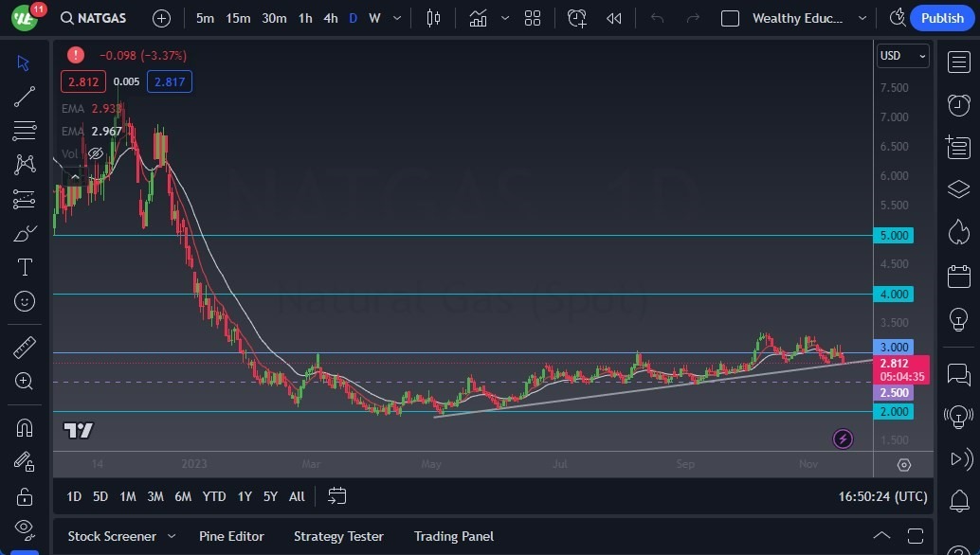Image resolution: width=980 pixels, height=555 pixels.
Task: Click the replay rewind icon
Action: (614, 18)
